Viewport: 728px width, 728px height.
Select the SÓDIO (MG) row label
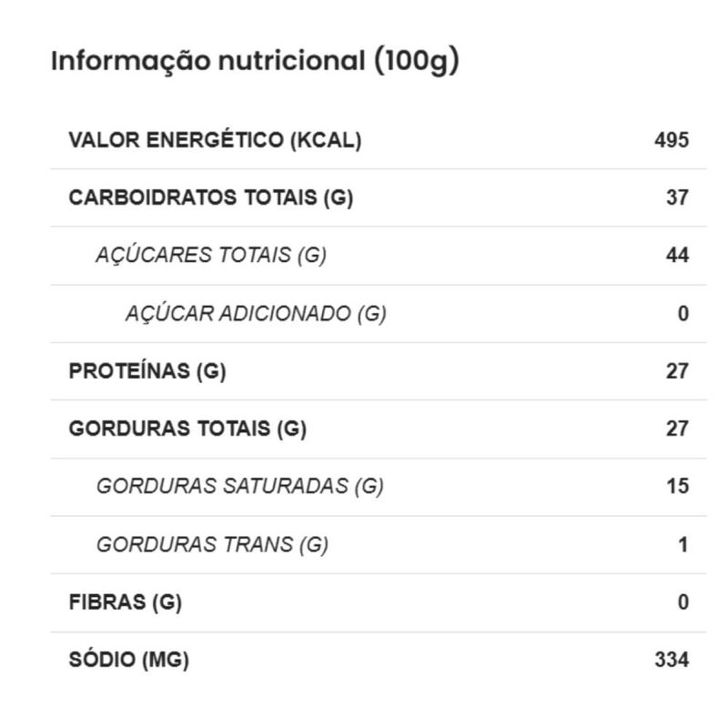pyautogui.click(x=129, y=661)
